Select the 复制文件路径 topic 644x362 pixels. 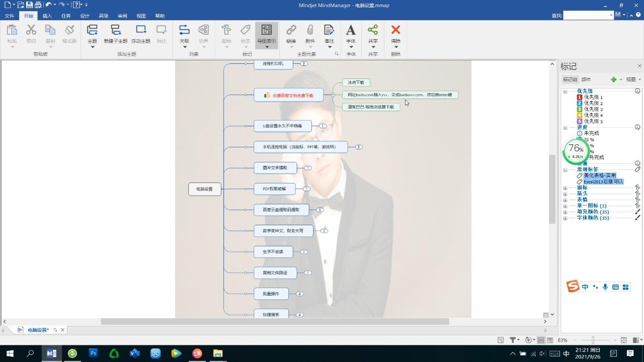(275, 273)
